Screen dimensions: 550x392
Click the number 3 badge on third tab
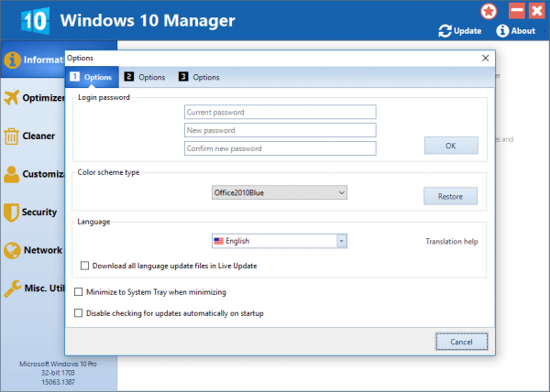pyautogui.click(x=183, y=76)
